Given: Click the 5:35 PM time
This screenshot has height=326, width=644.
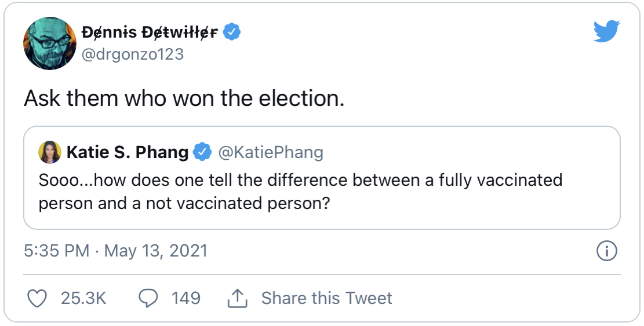Looking at the screenshot, I should pyautogui.click(x=56, y=251).
